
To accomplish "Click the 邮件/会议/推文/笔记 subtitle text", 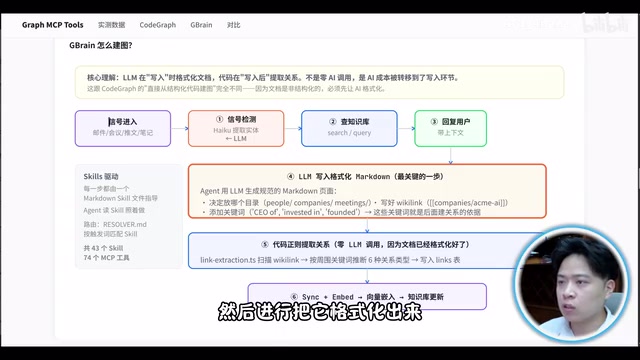I will pyautogui.click(x=123, y=133).
